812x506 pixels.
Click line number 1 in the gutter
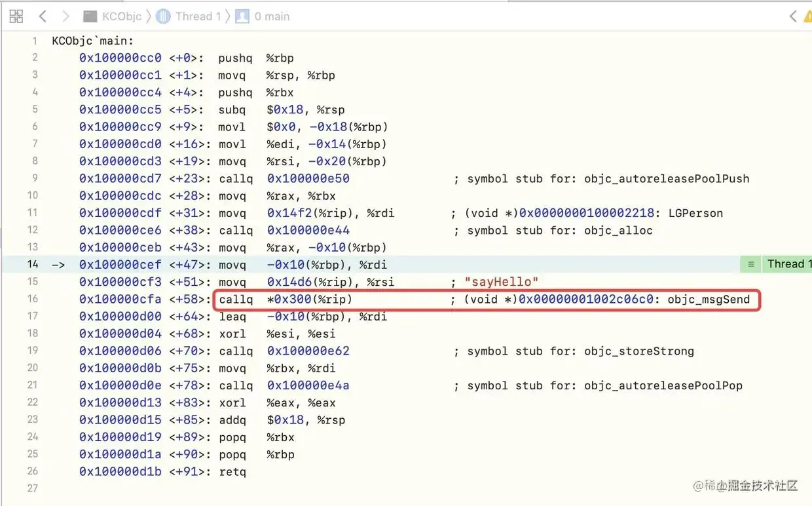(35, 41)
